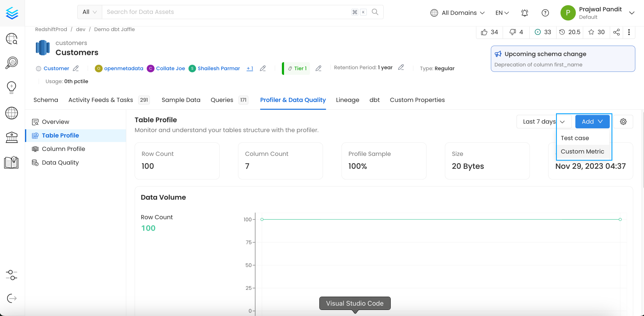
Task: Open the Domains globe icon in the sidebar
Action: tap(12, 113)
